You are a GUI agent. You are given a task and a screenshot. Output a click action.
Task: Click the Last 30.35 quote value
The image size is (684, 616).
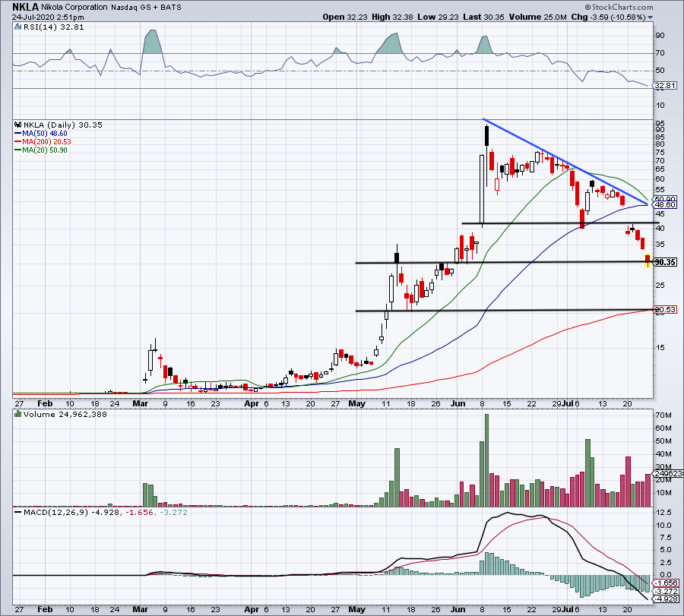(483, 17)
